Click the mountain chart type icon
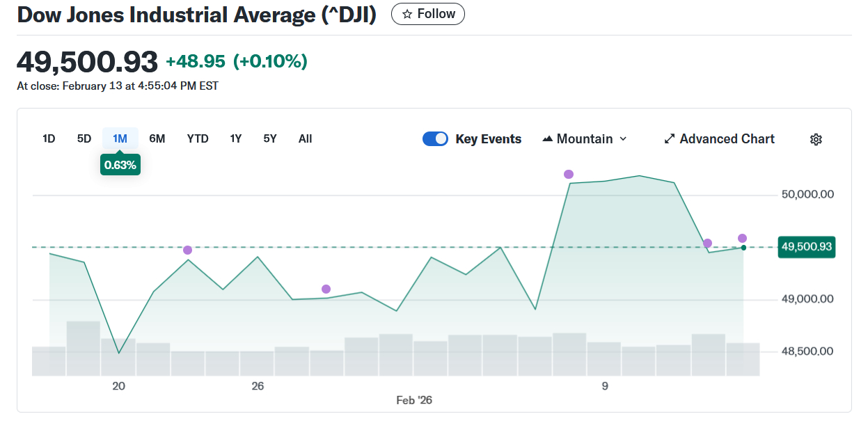The height and width of the screenshot is (423, 868). pos(547,139)
